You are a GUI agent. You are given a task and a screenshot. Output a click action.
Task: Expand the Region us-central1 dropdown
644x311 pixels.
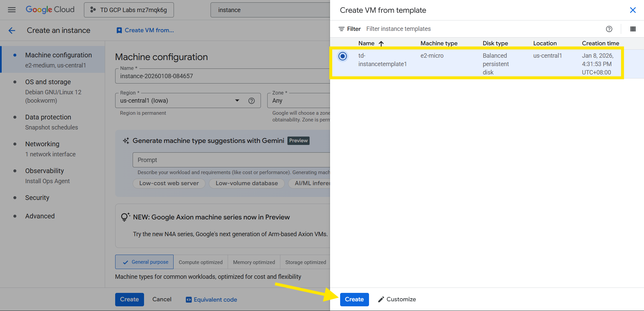coord(237,101)
